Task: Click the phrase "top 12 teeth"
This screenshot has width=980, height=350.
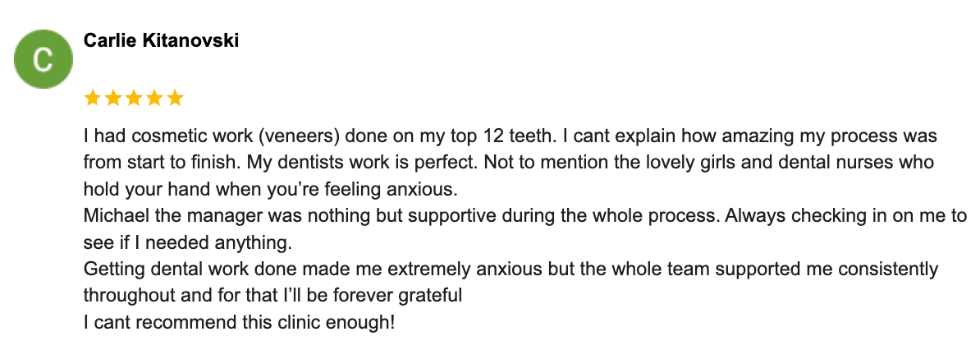Action: coord(483,136)
